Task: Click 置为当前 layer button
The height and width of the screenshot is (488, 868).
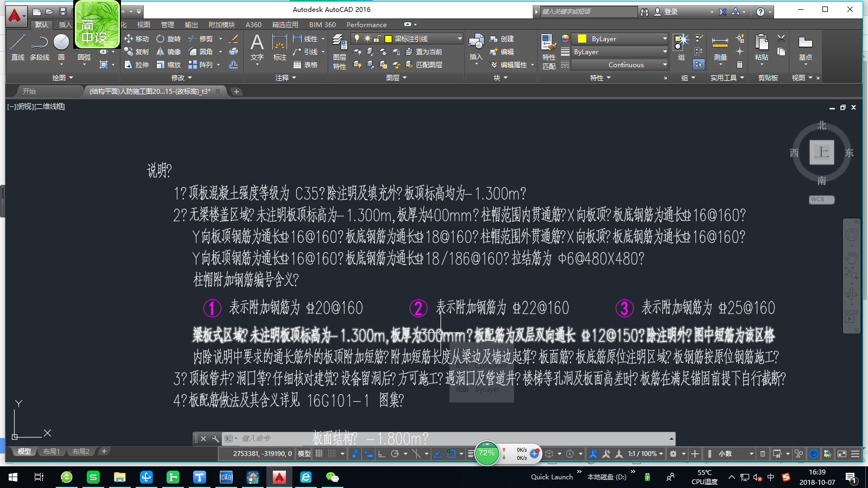Action: point(424,52)
